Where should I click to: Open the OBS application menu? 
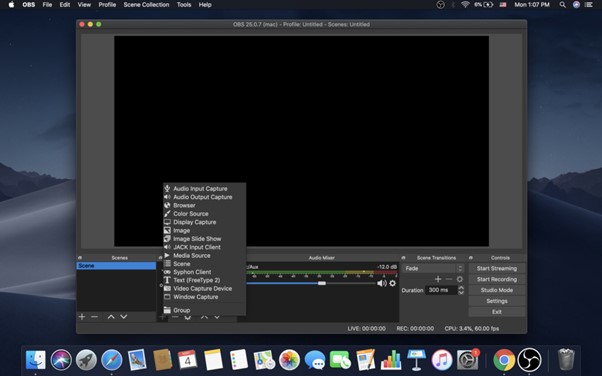[29, 5]
